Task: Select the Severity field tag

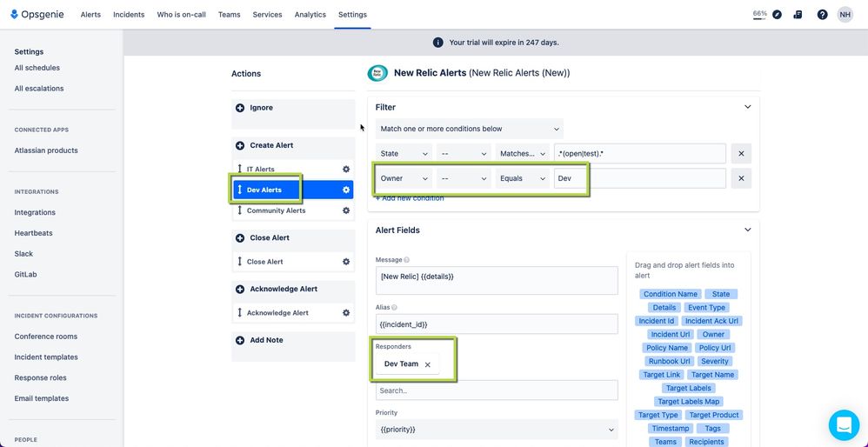Action: 714,361
